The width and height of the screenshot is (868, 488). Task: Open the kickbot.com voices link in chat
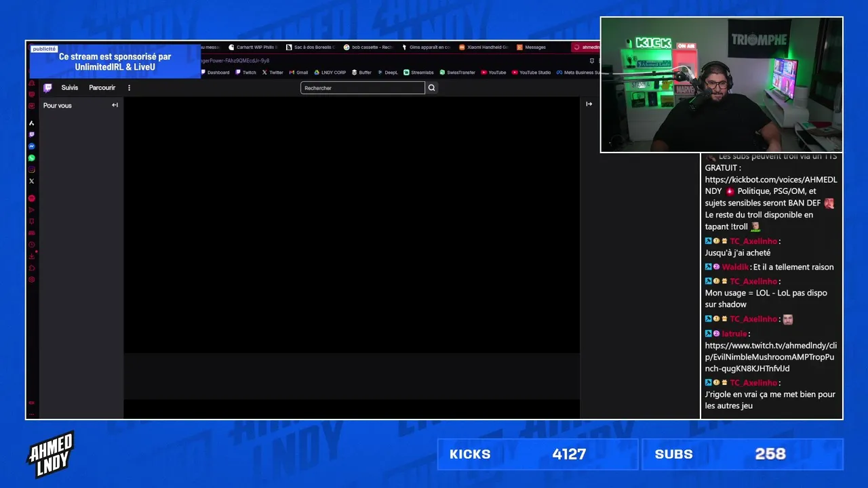pyautogui.click(x=771, y=185)
